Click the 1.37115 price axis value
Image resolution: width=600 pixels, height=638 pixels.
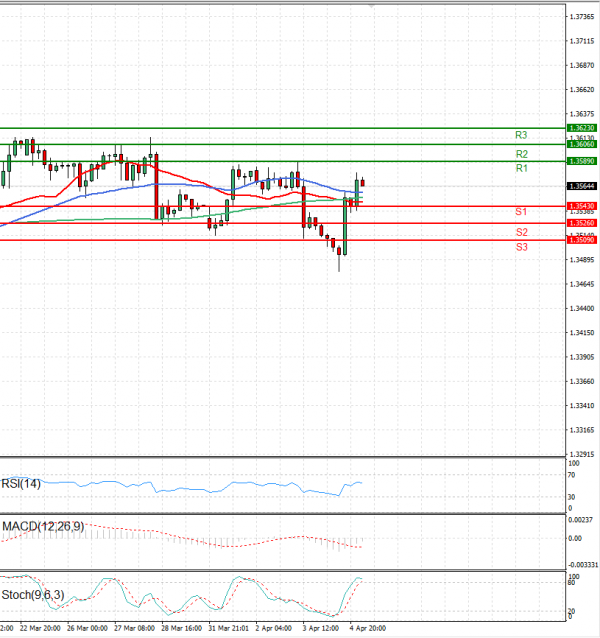point(582,41)
